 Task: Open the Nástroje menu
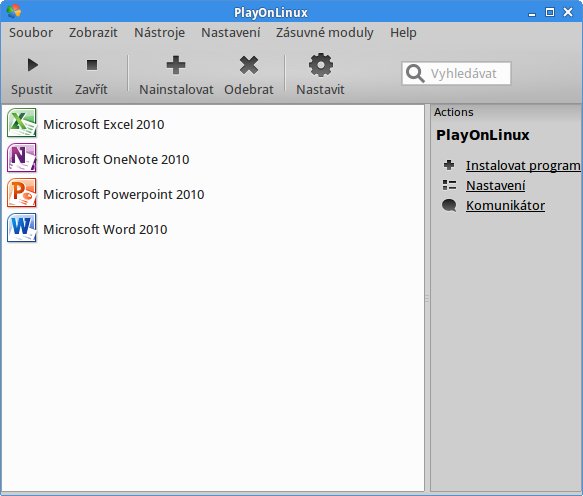click(x=160, y=33)
